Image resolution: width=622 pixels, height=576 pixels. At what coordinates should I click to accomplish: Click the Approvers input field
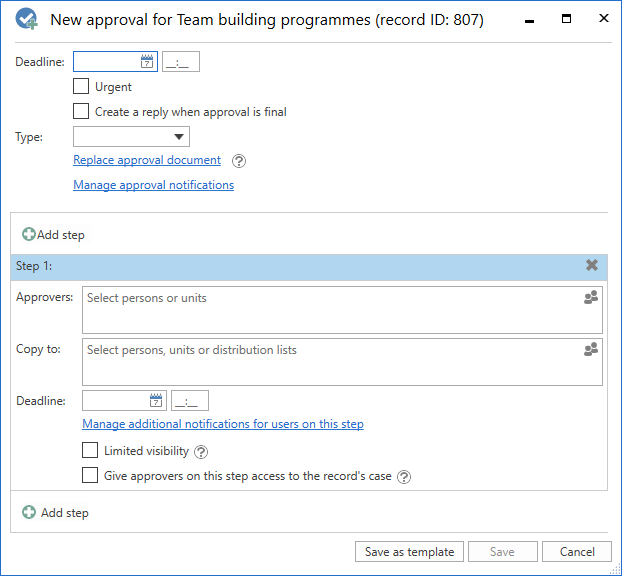pyautogui.click(x=330, y=309)
